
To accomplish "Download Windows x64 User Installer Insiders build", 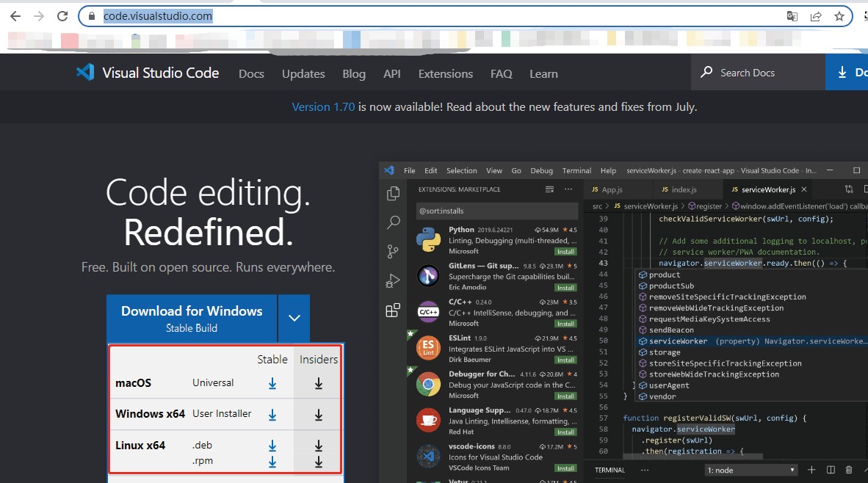I will [x=318, y=415].
